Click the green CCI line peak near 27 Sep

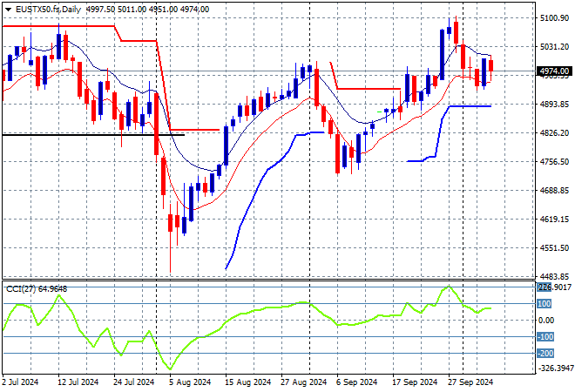click(449, 287)
